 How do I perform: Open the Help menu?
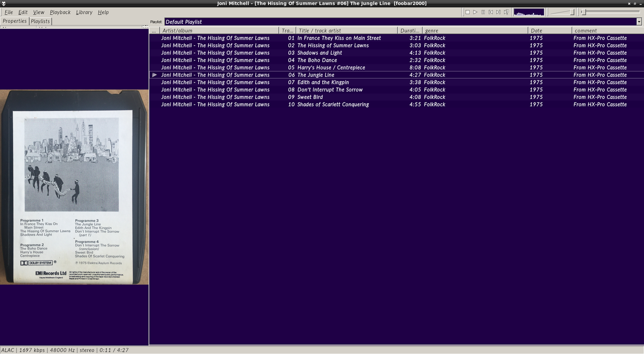[x=103, y=12]
